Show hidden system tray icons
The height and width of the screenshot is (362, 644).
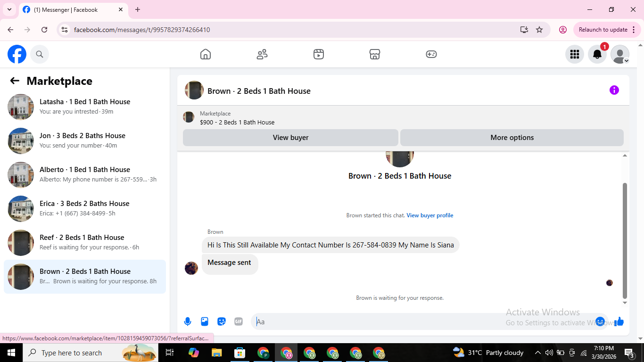tap(538, 353)
